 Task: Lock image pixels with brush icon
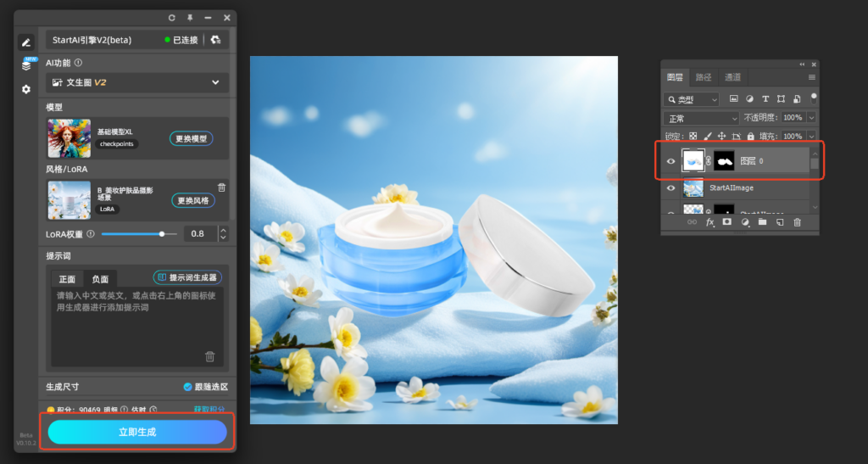pyautogui.click(x=708, y=137)
